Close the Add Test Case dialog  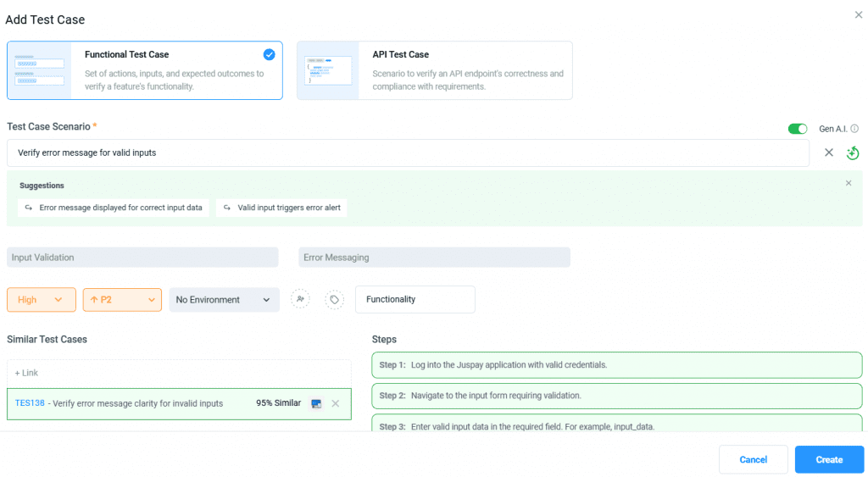click(x=859, y=15)
